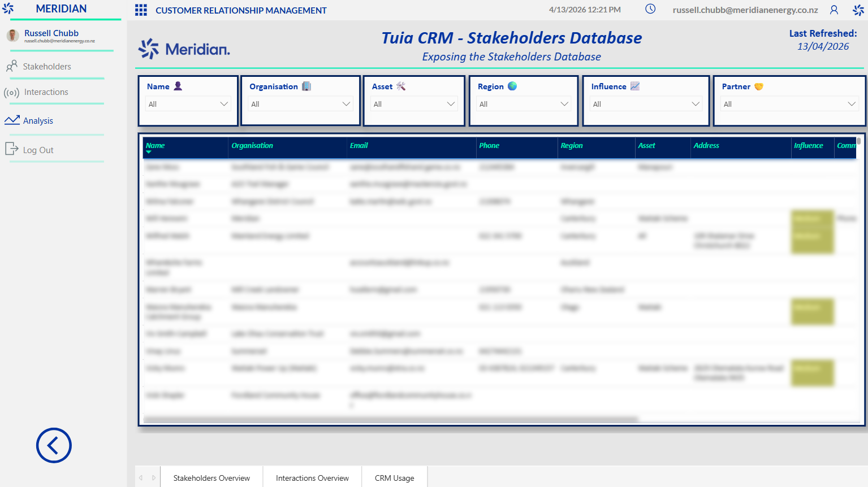Click the Meridian logo in the top-right corner

click(x=858, y=10)
